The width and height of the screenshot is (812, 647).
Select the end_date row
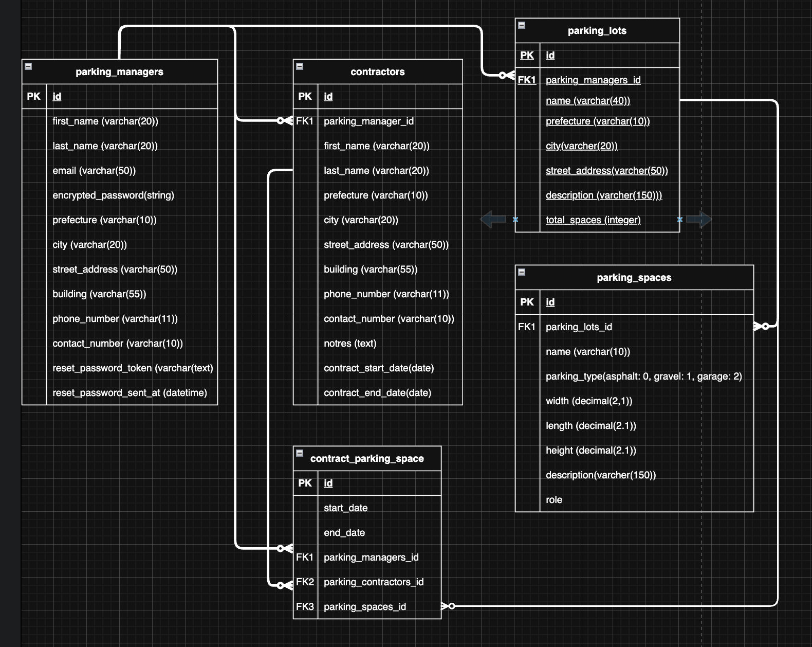coord(367,533)
